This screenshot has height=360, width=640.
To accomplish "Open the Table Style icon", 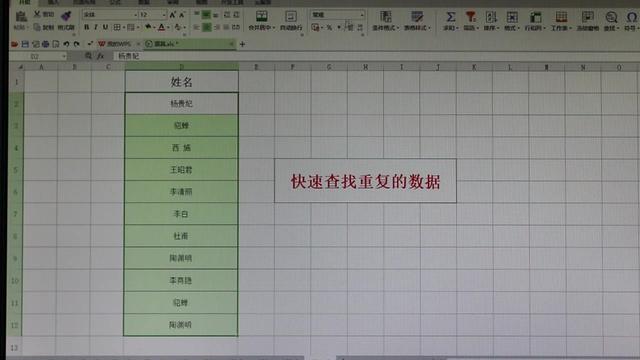I will pyautogui.click(x=417, y=16).
